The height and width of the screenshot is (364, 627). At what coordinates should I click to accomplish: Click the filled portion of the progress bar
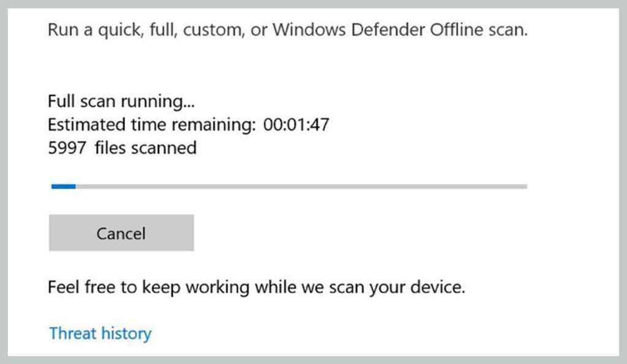(63, 186)
